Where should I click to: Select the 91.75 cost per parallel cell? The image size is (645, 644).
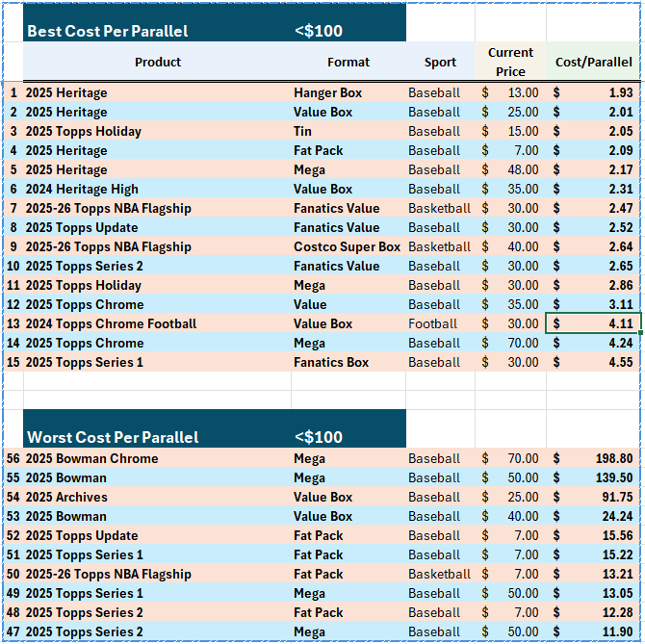click(593, 497)
